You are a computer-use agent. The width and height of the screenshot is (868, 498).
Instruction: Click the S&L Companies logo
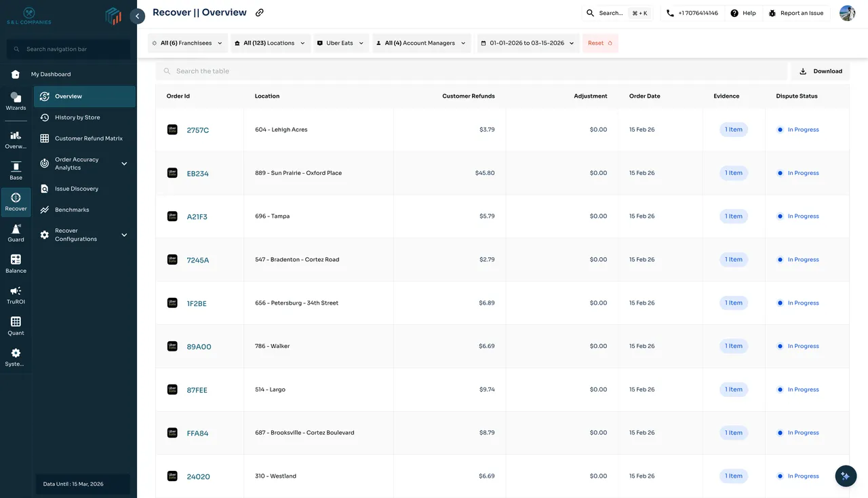click(x=28, y=16)
